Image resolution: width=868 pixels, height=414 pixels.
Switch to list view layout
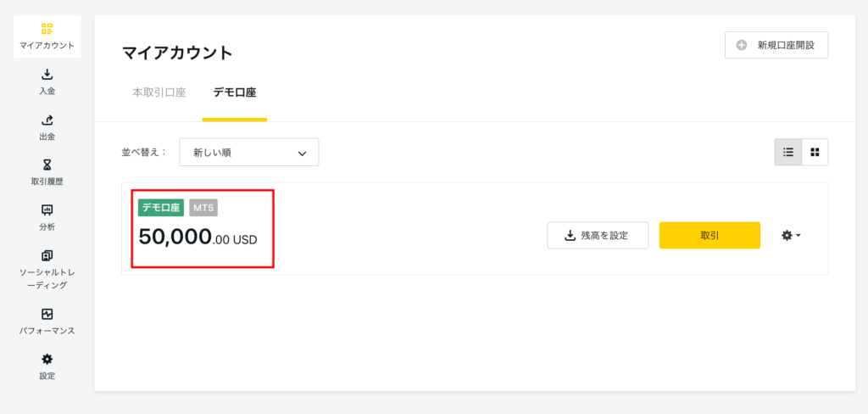coord(788,152)
